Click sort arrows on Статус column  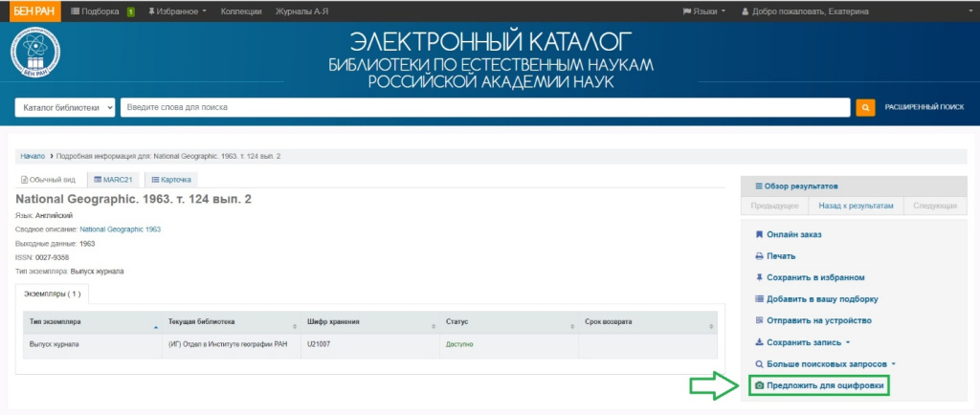(x=572, y=326)
